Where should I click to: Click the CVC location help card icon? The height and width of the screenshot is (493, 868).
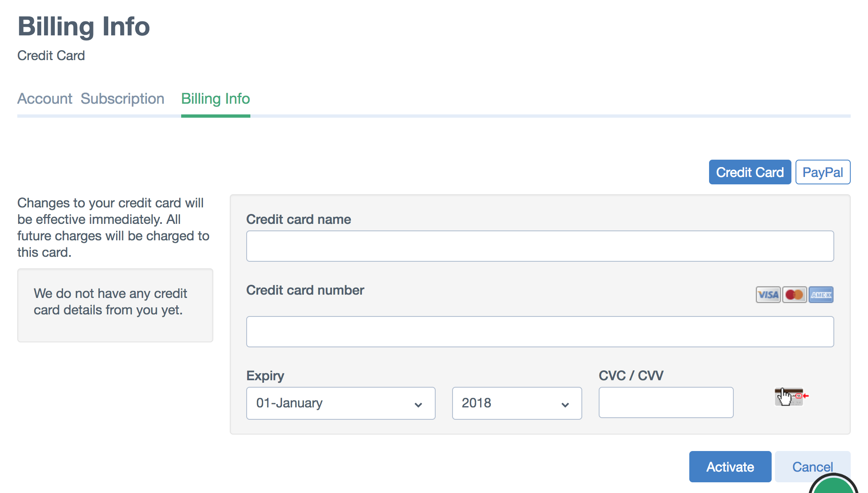coord(791,396)
